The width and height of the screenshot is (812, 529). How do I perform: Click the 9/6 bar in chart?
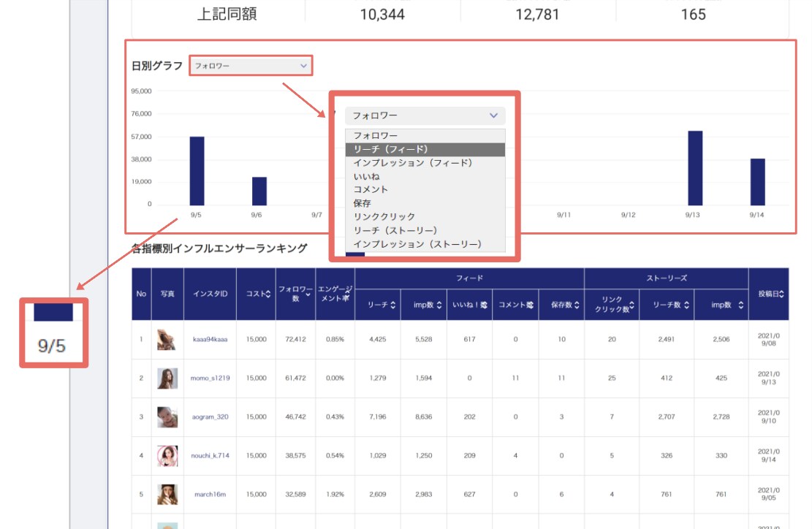259,191
